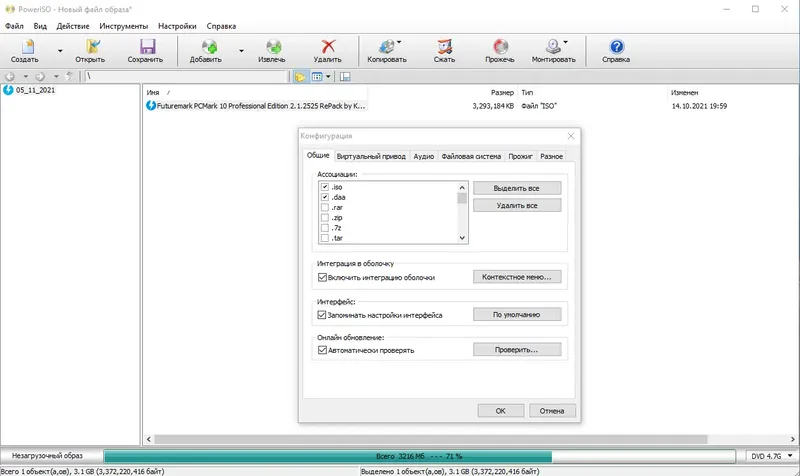Open the Добавить dropdown arrow
The image size is (800, 476).
(241, 51)
